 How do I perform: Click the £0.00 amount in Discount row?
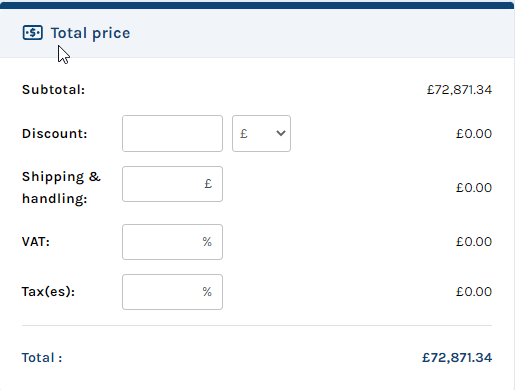[474, 134]
